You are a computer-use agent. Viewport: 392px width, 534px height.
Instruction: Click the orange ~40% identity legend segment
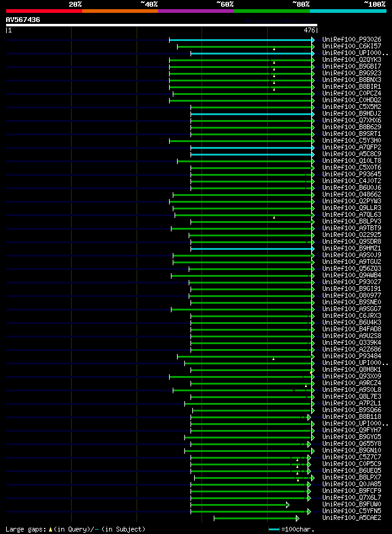tap(120, 11)
